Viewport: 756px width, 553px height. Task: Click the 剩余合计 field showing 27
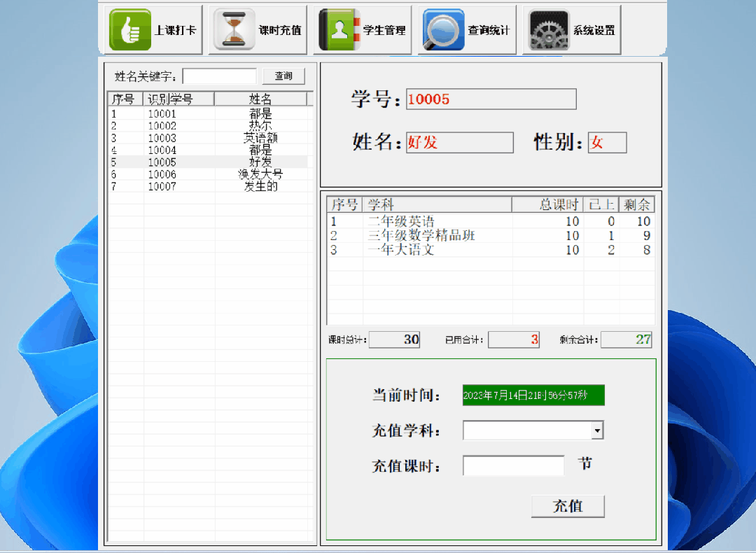point(626,339)
